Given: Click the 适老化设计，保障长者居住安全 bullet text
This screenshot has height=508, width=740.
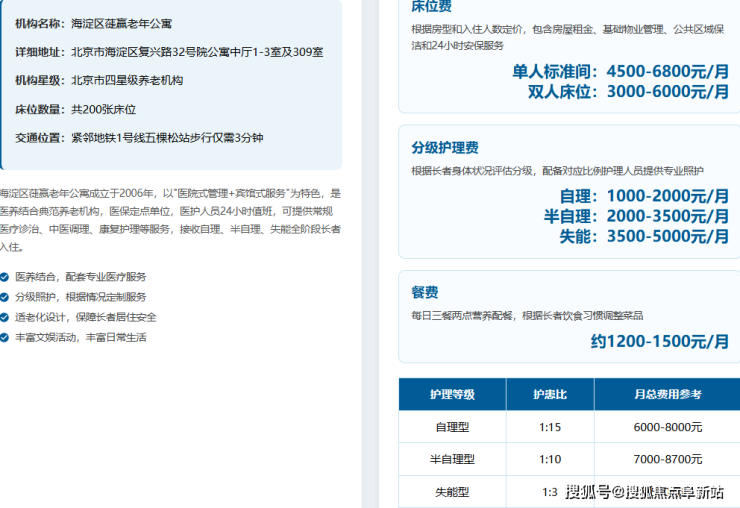Looking at the screenshot, I should (85, 317).
